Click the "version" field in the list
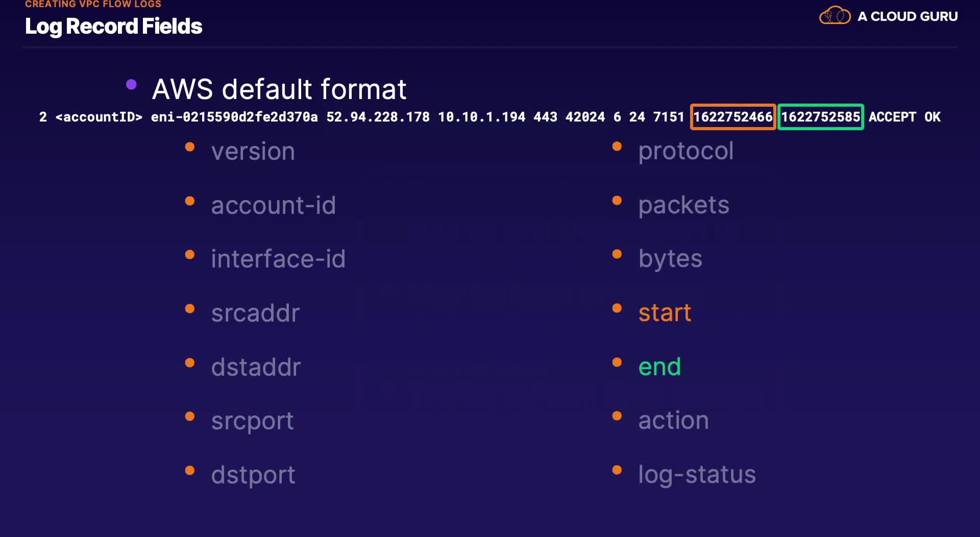This screenshot has height=537, width=980. (x=253, y=152)
